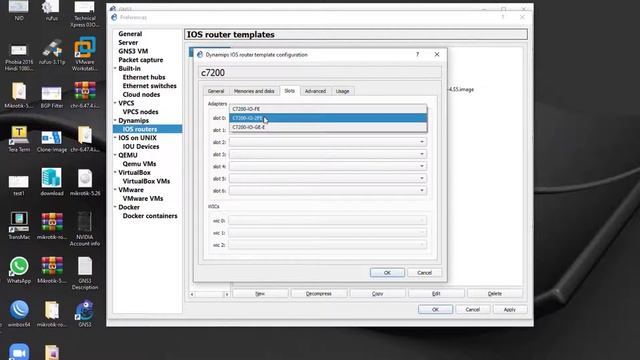Select IOU Devices in preferences tree
This screenshot has width=640, height=360.
(x=141, y=147)
